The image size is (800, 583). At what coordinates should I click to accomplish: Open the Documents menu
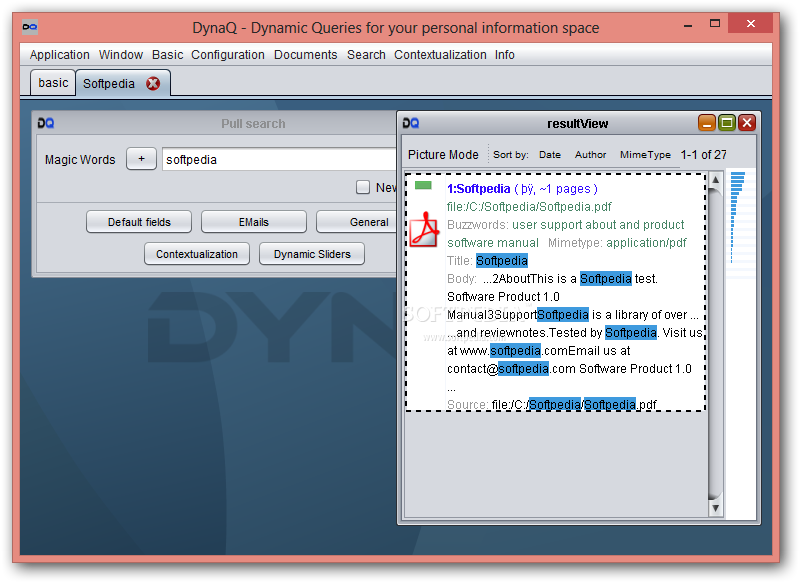point(306,55)
